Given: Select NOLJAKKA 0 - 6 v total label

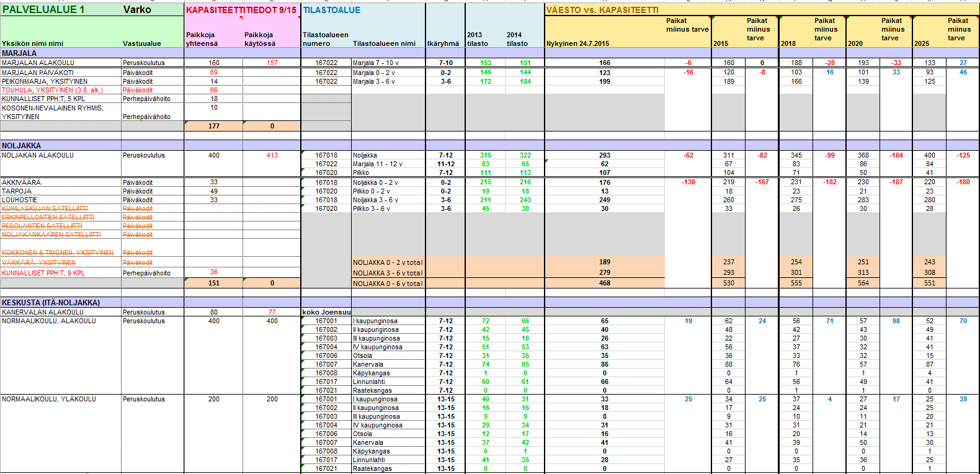Looking at the screenshot, I should click(x=388, y=284).
